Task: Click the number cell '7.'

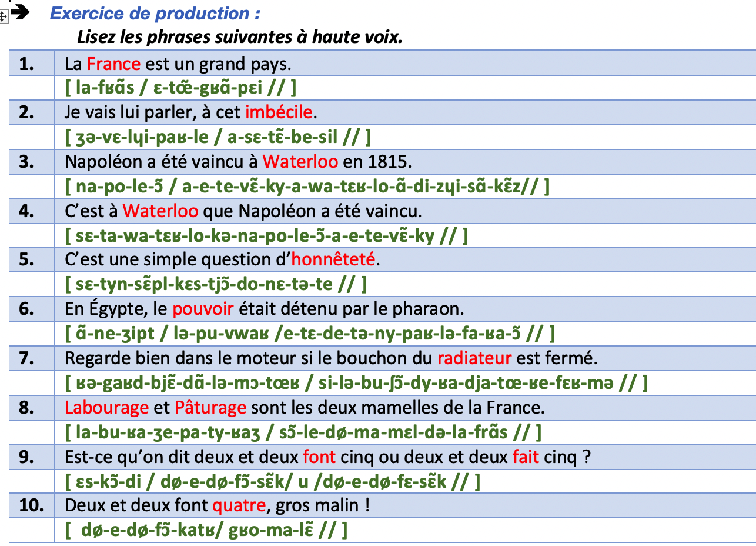Action: (26, 358)
